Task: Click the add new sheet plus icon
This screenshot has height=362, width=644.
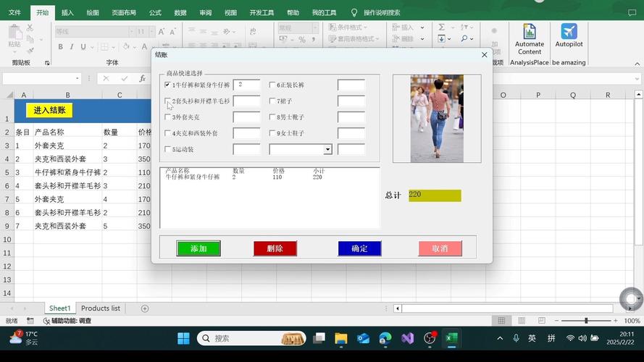Action: (x=145, y=308)
